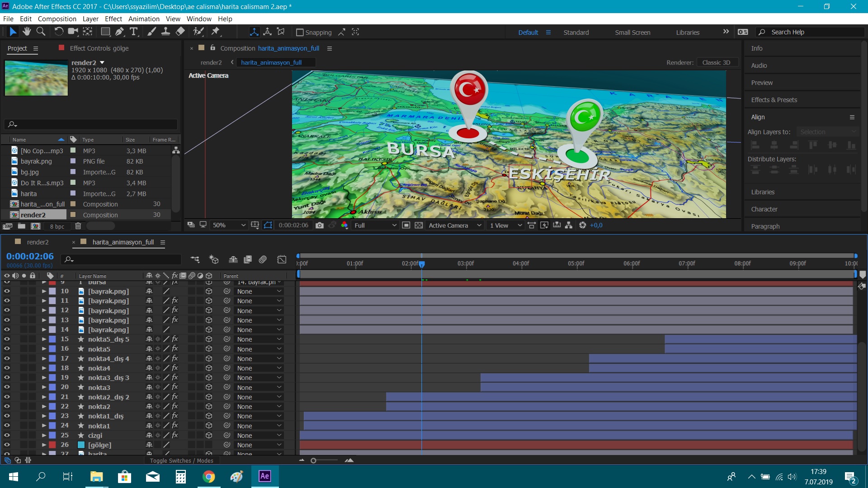Select the Horizontal Type tool

133,32
